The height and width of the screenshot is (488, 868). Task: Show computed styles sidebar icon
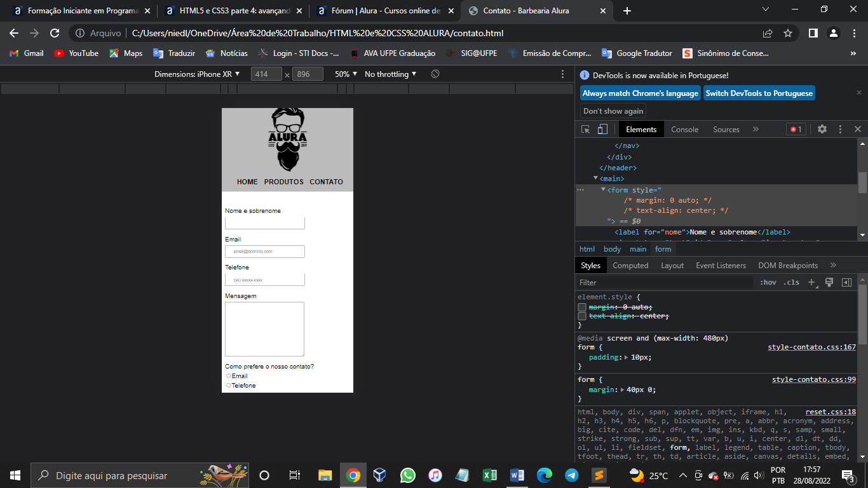coord(846,282)
